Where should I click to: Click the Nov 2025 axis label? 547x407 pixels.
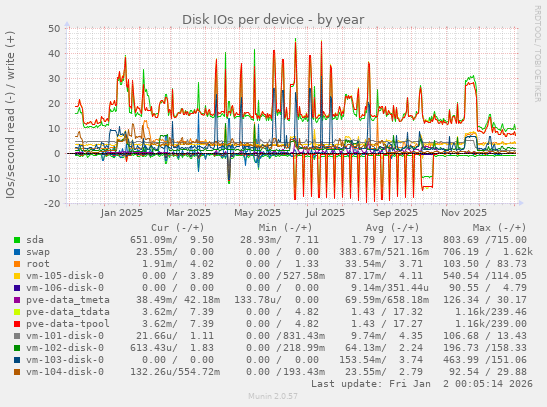464,213
